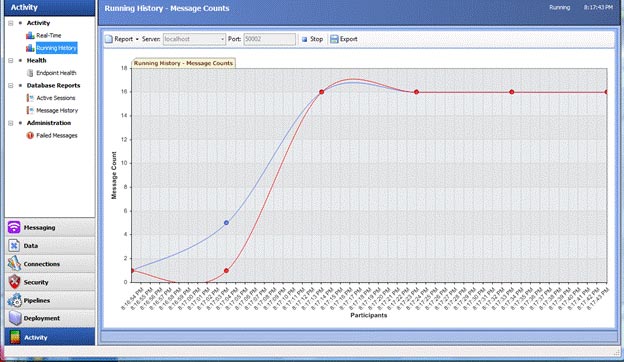Open Failed Messages item

point(57,135)
